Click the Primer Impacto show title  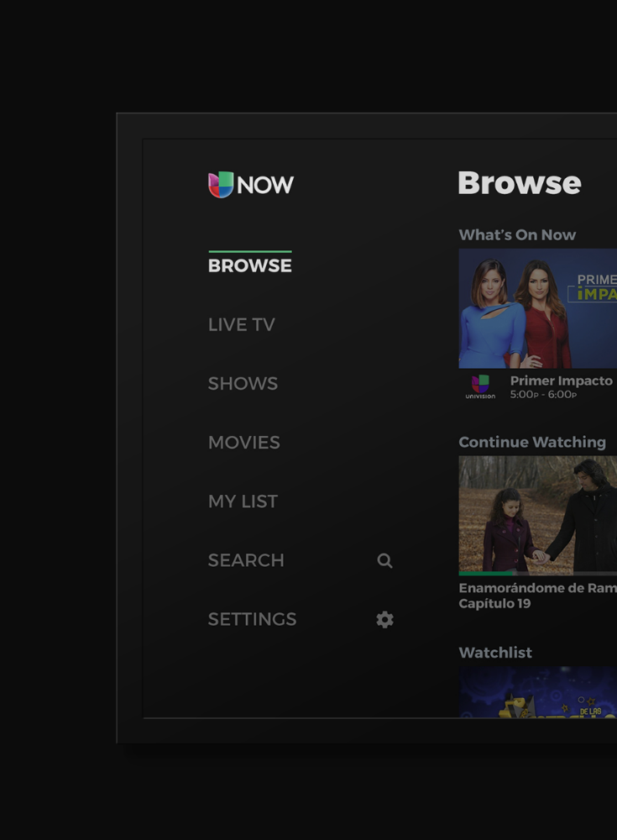click(x=561, y=381)
